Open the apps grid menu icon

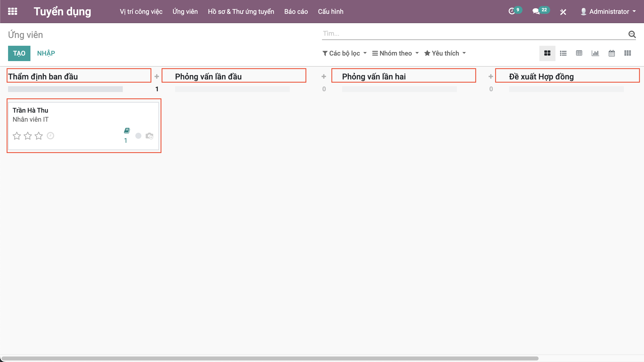click(13, 11)
